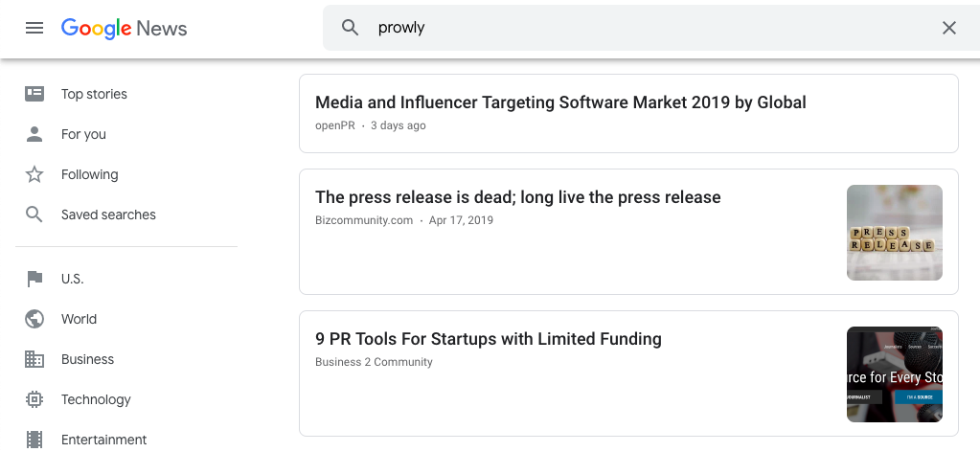Screen dimensions: 980x452
Task: Click the Following star icon
Action: pos(34,174)
